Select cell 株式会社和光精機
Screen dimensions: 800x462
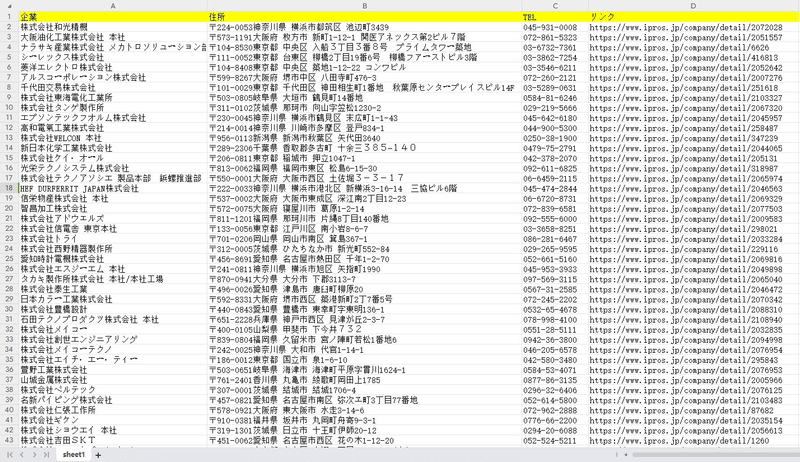pos(113,27)
